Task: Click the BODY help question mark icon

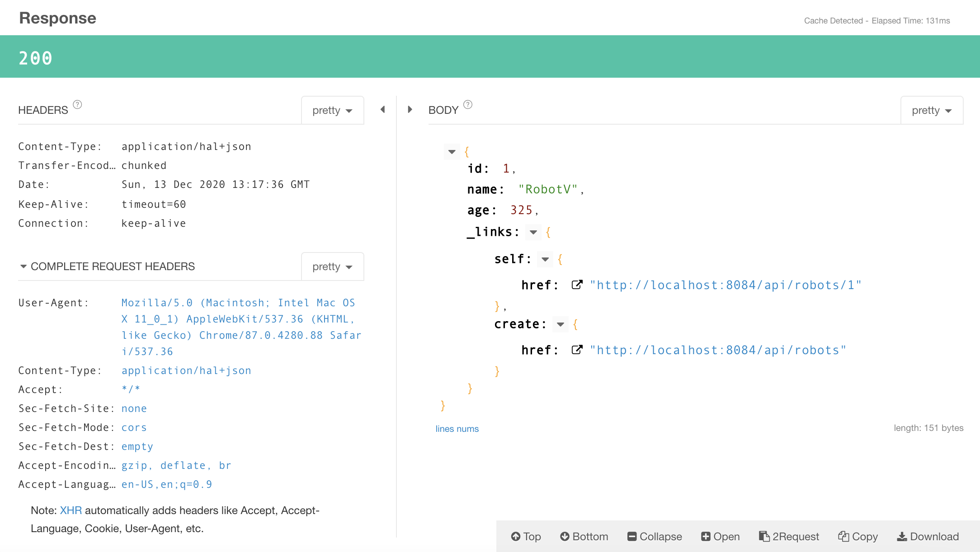Action: tap(468, 105)
